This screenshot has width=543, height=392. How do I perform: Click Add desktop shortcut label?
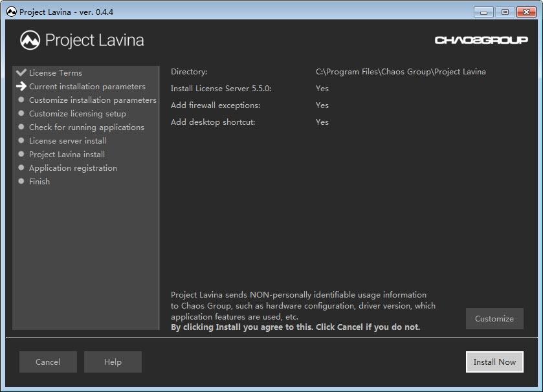213,122
